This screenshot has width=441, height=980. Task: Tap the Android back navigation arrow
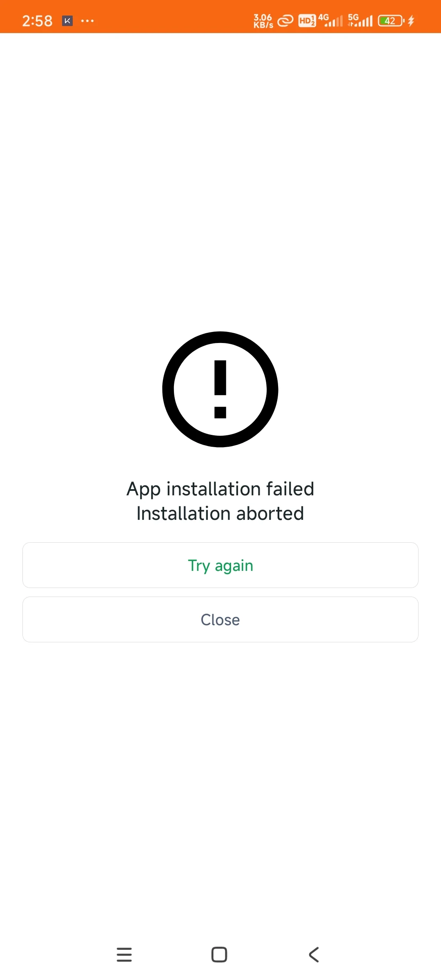coord(314,955)
